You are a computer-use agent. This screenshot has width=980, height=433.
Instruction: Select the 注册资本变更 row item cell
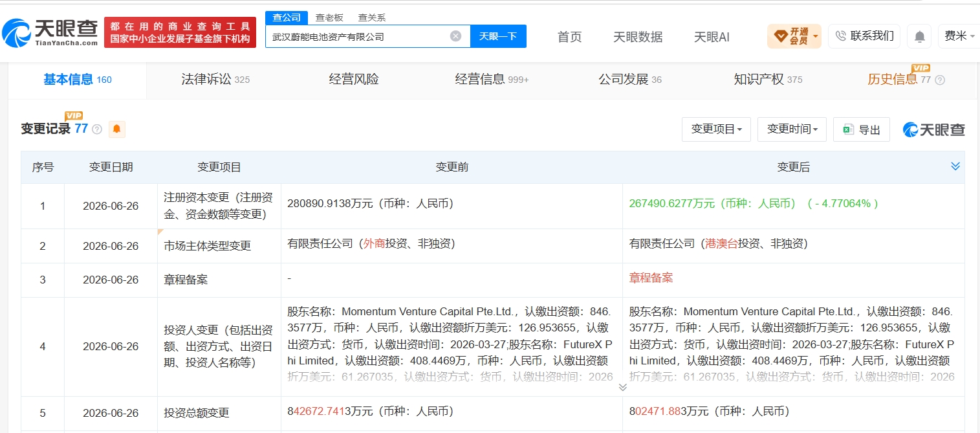pos(219,206)
